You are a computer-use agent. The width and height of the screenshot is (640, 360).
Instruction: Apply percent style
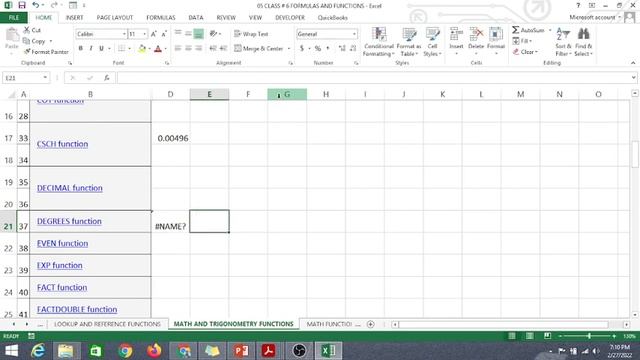318,49
